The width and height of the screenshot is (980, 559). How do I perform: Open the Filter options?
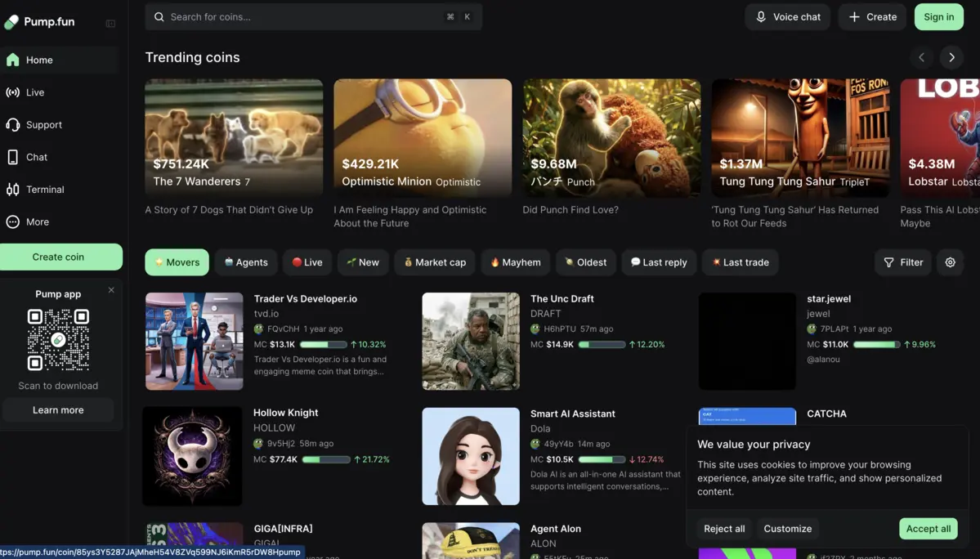tap(902, 262)
